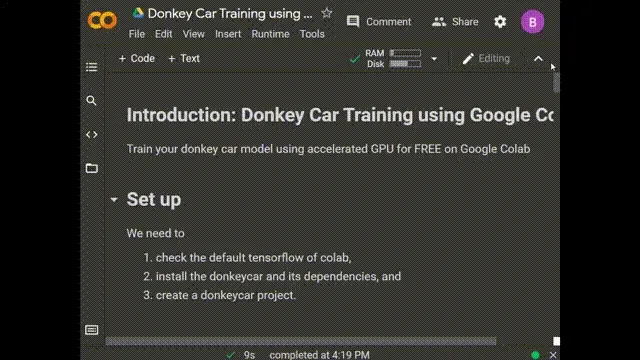Open the Tools menu
This screenshot has width=640, height=360.
[x=312, y=34]
